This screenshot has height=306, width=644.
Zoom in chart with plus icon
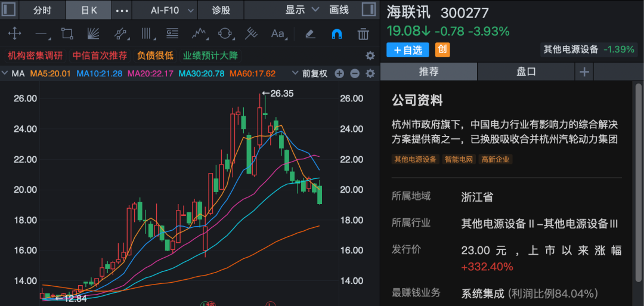pyautogui.click(x=339, y=73)
